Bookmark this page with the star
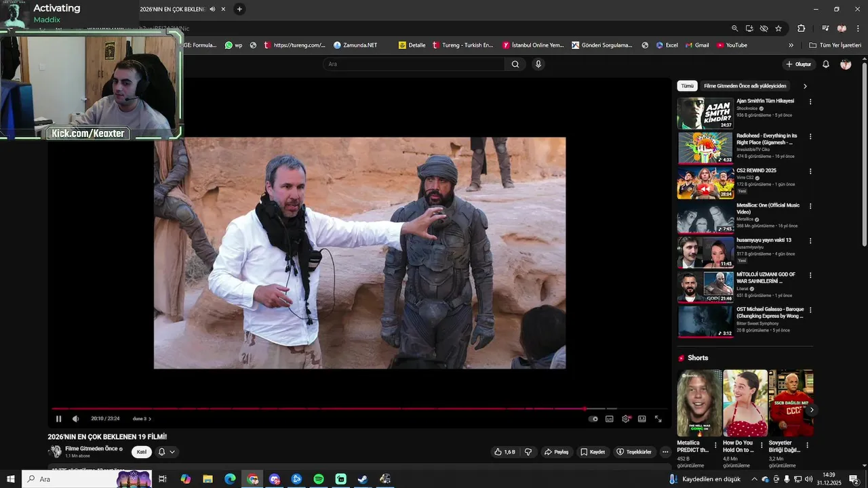The width and height of the screenshot is (868, 488). pyautogui.click(x=778, y=28)
